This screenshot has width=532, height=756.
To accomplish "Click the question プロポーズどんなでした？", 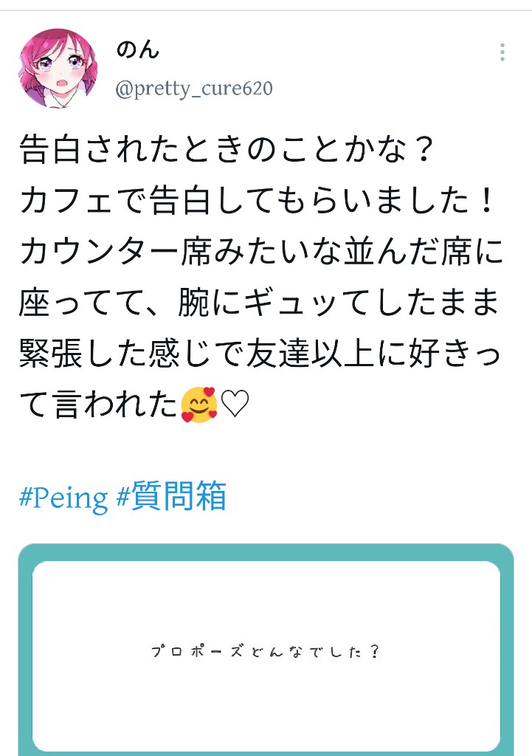I will pyautogui.click(x=266, y=650).
